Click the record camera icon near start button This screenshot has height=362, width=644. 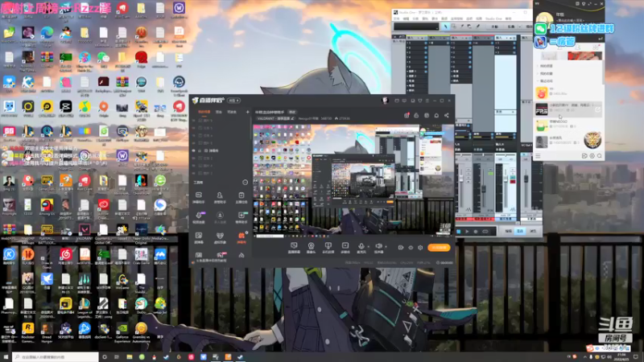click(x=400, y=248)
